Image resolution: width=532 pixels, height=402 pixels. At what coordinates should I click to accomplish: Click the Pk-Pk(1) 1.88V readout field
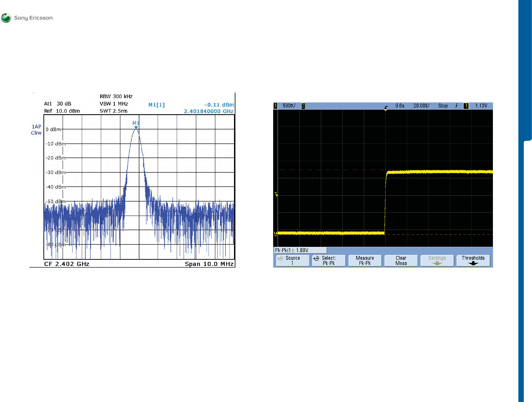(x=300, y=250)
